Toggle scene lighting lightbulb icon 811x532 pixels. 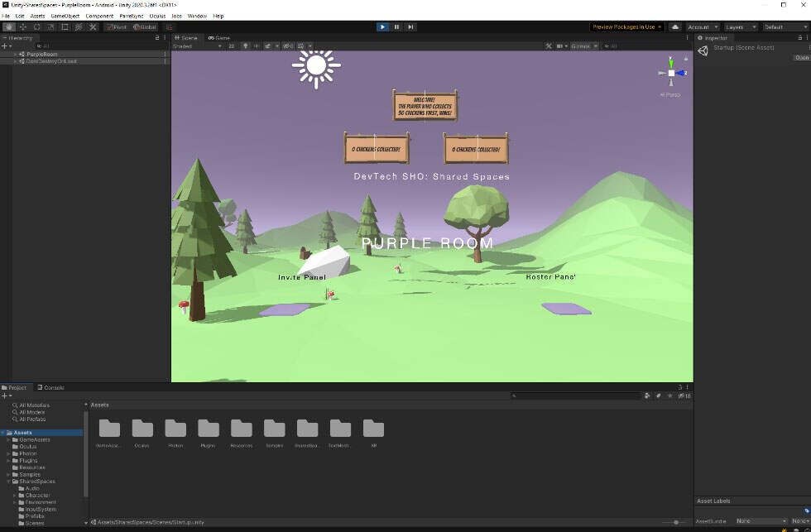point(246,46)
